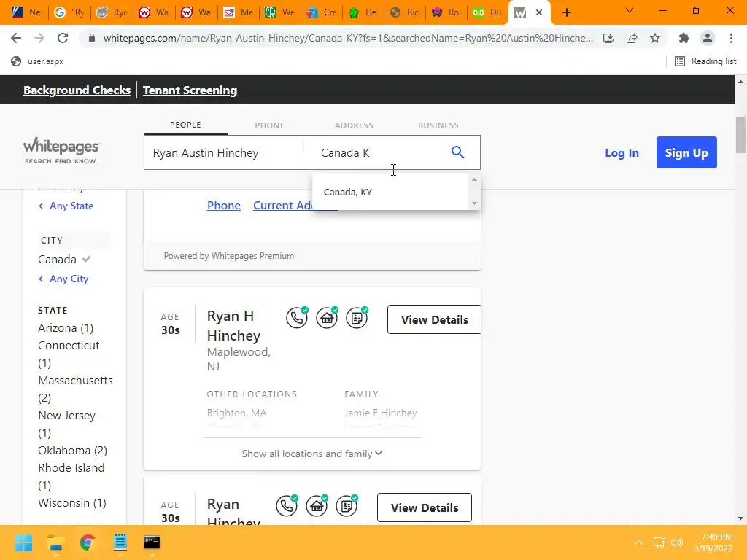
Task: Open Reading list panel
Action: pos(705,61)
